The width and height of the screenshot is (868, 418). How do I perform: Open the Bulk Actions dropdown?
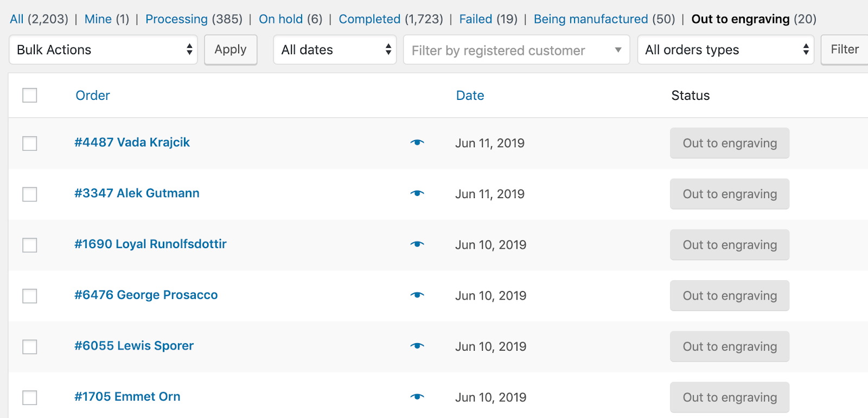104,50
